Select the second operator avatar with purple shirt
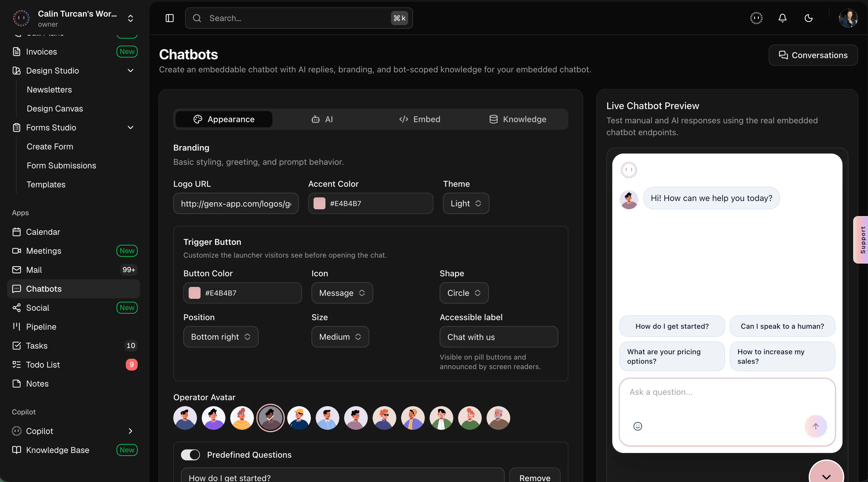This screenshot has height=482, width=868. pos(213,418)
